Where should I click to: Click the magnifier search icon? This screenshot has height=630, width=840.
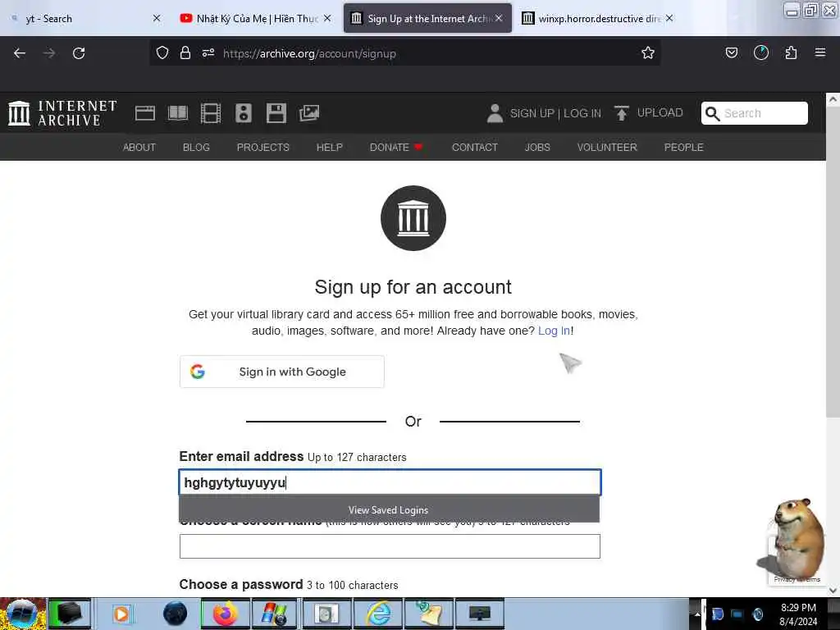click(x=712, y=113)
